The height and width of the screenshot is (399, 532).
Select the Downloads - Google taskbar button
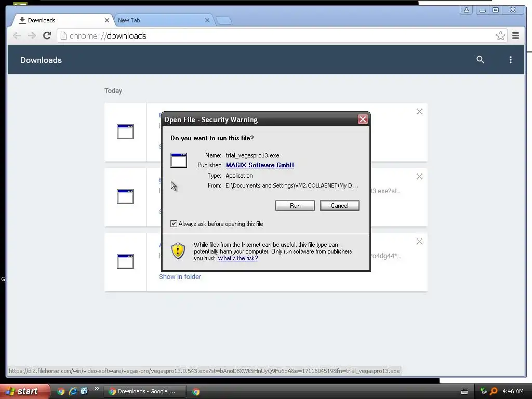[144, 392]
